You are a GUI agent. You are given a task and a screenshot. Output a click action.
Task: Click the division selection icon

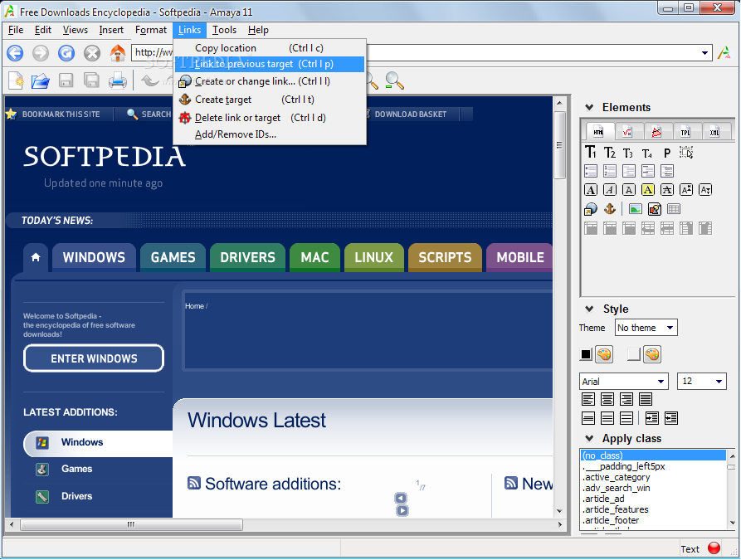point(686,153)
